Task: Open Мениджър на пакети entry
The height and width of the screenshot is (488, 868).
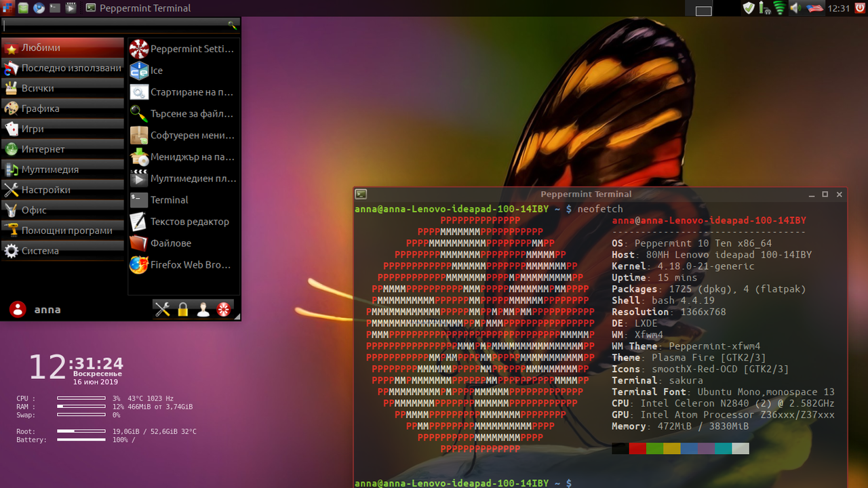Action: [183, 157]
